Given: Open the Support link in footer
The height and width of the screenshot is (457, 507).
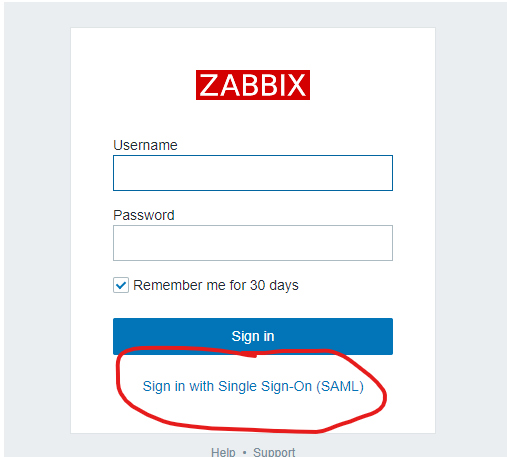Looking at the screenshot, I should point(274,452).
